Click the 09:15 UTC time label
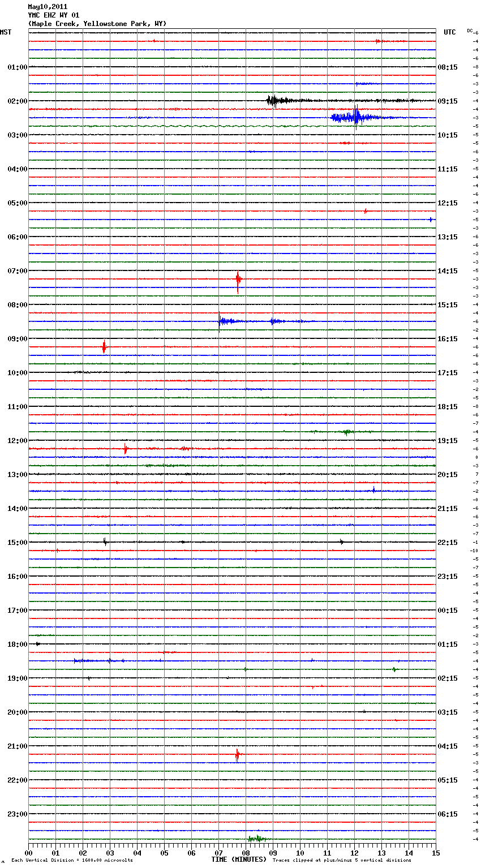Image resolution: width=481 pixels, height=868 pixels. (448, 101)
